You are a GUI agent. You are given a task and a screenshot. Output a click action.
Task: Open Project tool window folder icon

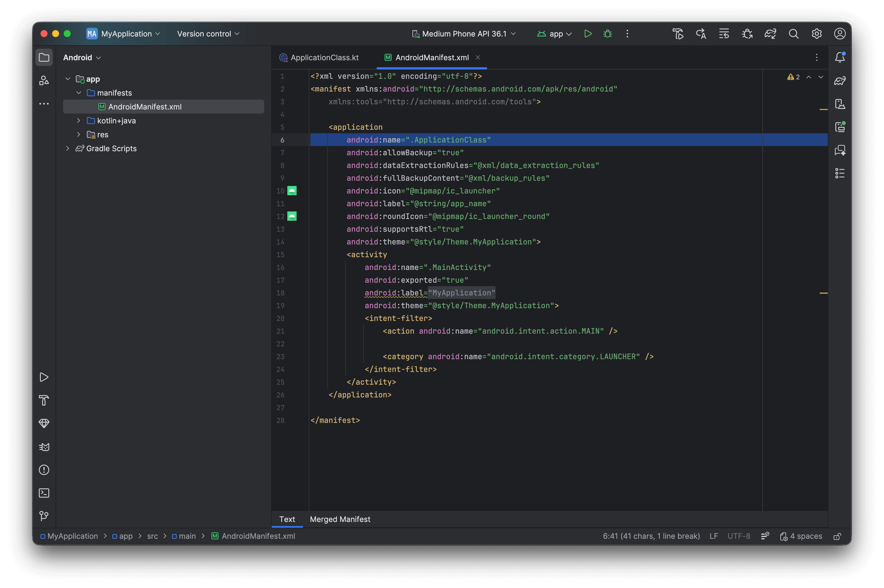[44, 57]
